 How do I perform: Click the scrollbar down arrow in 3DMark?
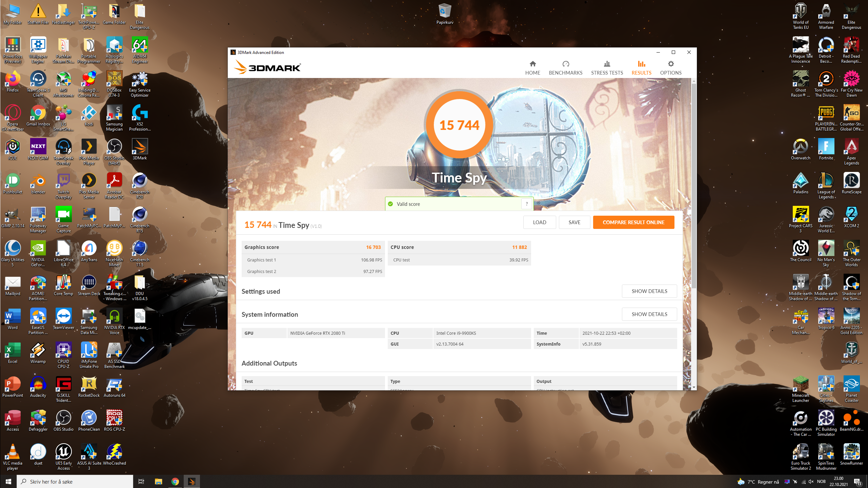coord(693,387)
